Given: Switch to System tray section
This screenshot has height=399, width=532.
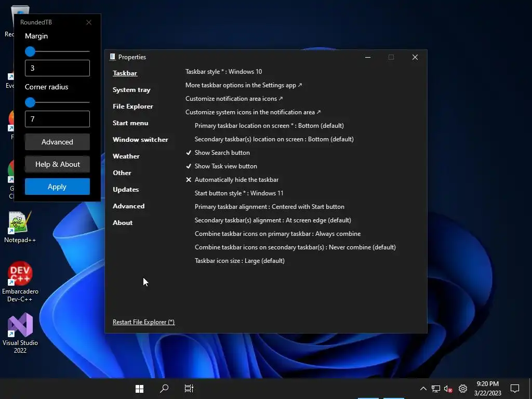Looking at the screenshot, I should click(131, 89).
